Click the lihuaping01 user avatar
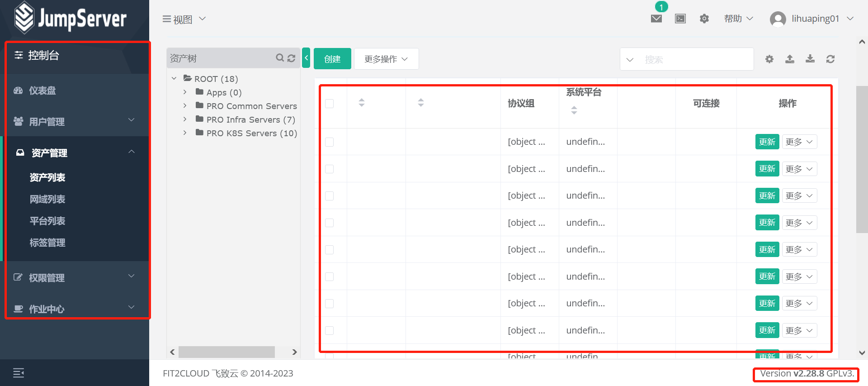Viewport: 868px width, 386px height. 778,19
